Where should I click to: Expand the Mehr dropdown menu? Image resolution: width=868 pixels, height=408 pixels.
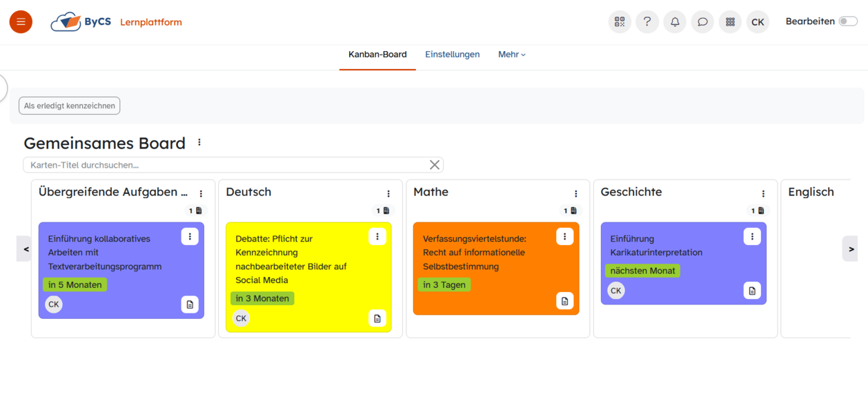point(512,55)
